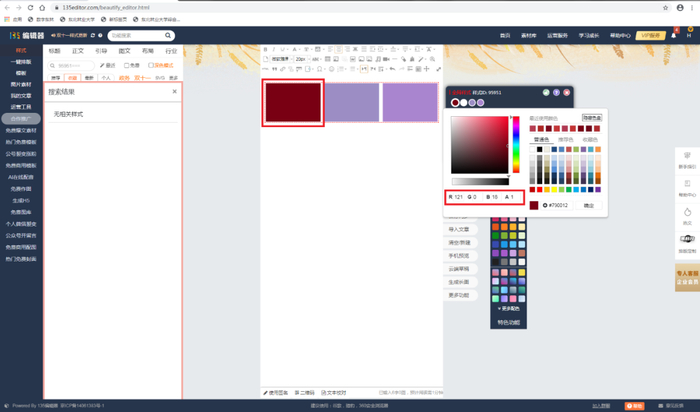
Task: Expand the ABC text case dropdown
Action: point(321,59)
